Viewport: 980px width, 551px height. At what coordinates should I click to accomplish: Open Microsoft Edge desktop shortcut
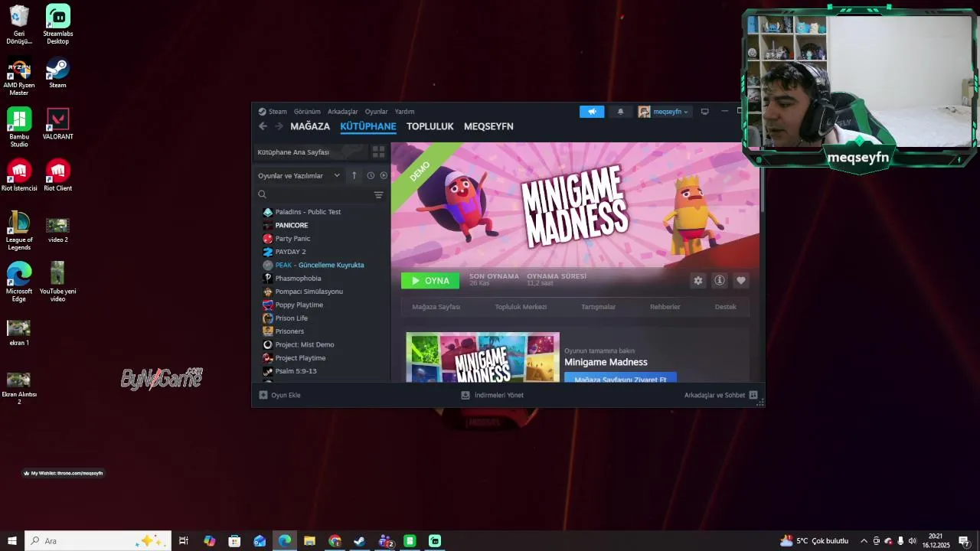(19, 282)
